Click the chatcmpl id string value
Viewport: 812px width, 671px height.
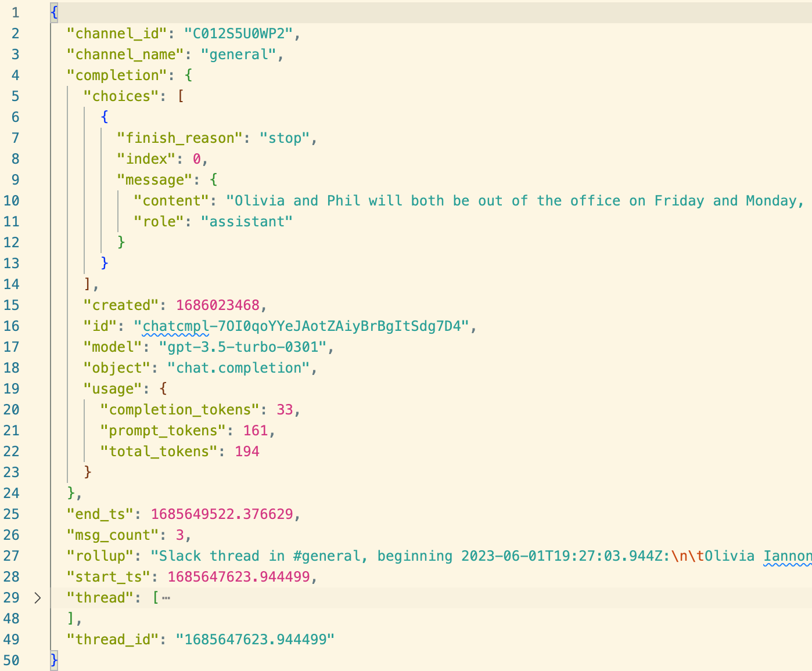pos(301,326)
